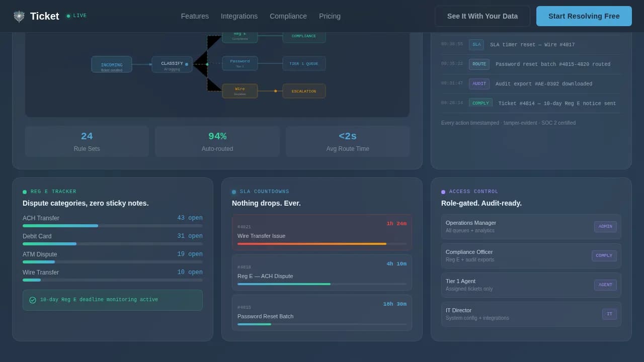Screen dimensions: 644x362
Task: Expand the Wire Transfer Issue countdown card
Action: [x=321, y=232]
